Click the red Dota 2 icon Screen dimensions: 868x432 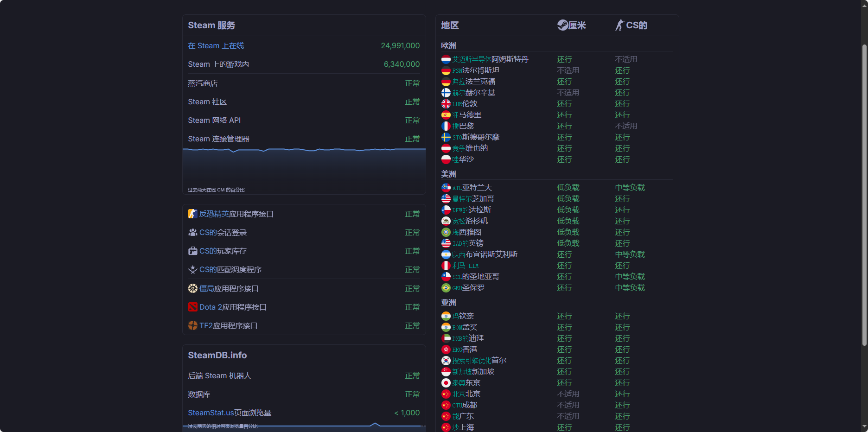192,307
